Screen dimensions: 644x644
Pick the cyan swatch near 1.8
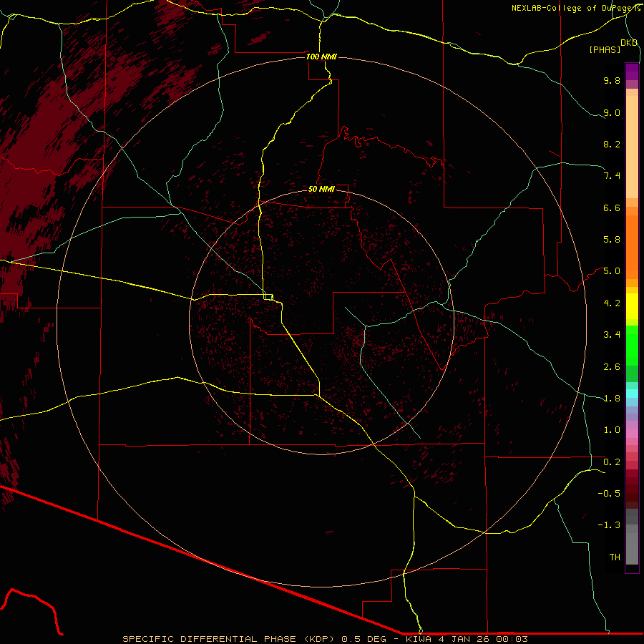click(632, 394)
